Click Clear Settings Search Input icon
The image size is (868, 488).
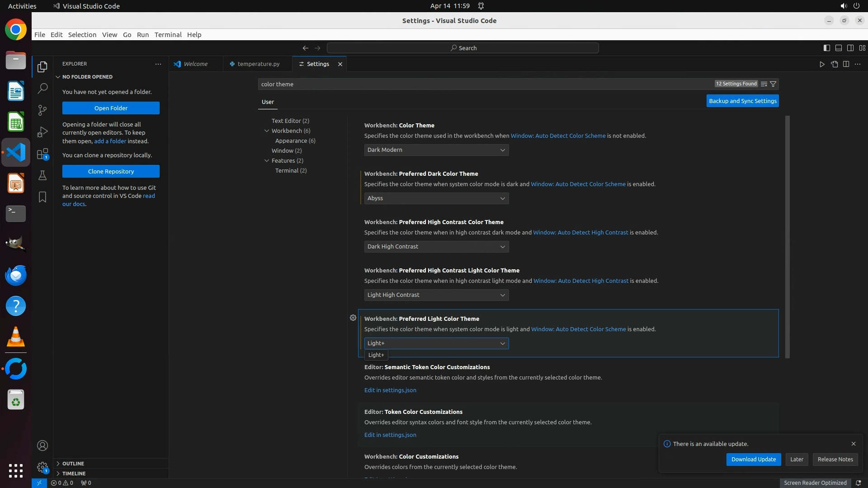pos(764,84)
